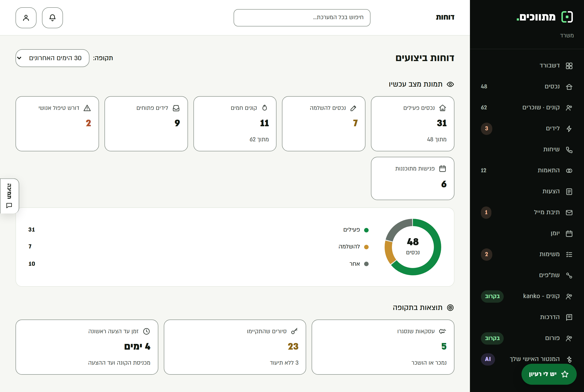This screenshot has width=584, height=392.
Task: Click the תיבת מייל envelope icon
Action: (569, 212)
